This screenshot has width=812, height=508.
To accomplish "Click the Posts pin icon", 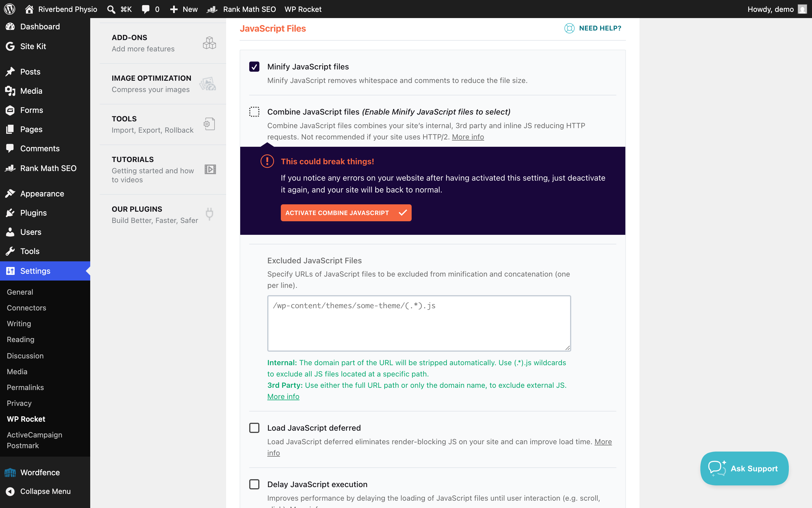I will coord(10,72).
